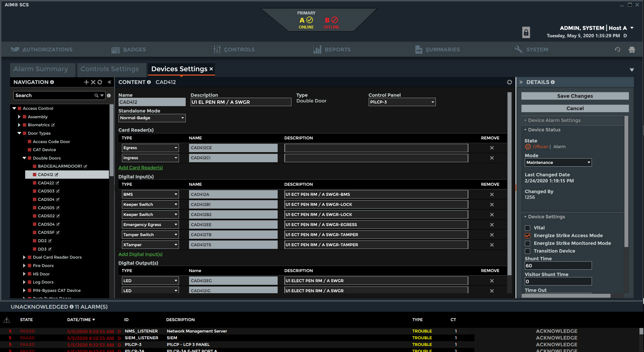Expand the Dual Card Reader Doors tree node
644x352 pixels.
(24, 257)
